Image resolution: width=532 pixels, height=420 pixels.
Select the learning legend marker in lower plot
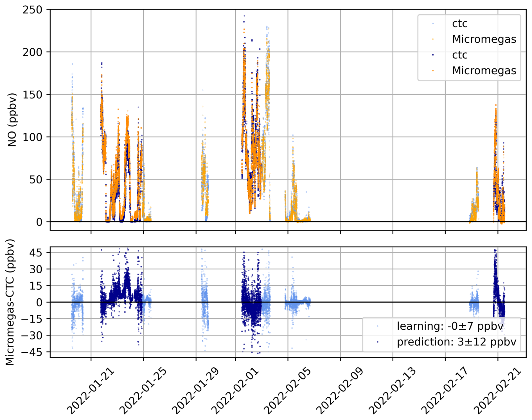[377, 326]
